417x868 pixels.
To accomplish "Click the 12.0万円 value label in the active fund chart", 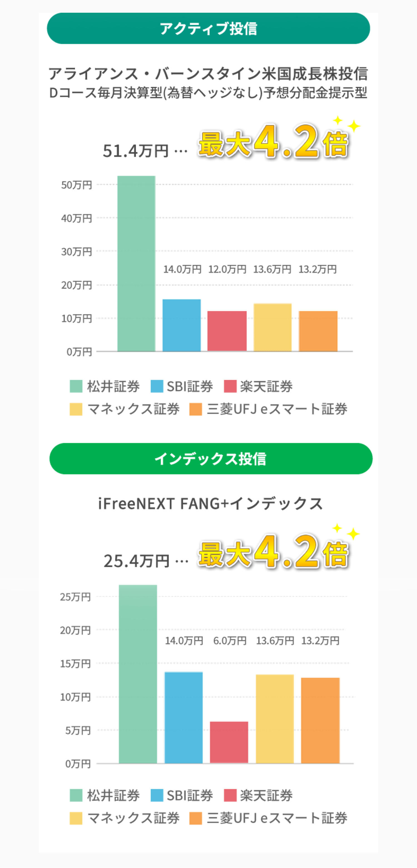I will [x=227, y=269].
